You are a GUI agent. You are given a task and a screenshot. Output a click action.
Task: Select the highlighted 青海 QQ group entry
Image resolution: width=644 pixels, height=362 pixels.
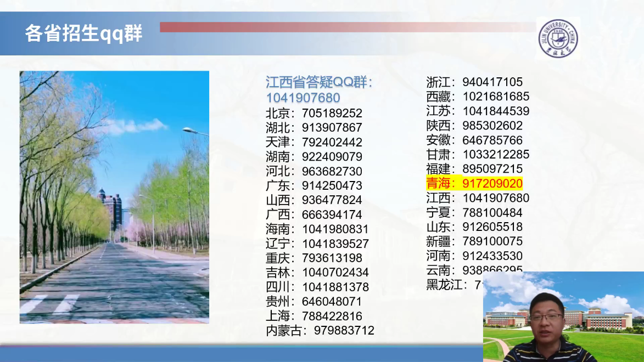[x=474, y=183]
